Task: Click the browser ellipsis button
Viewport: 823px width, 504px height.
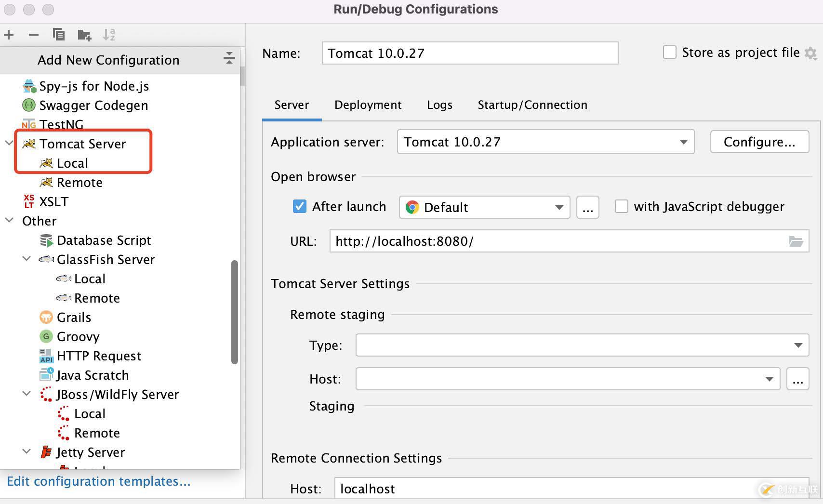Action: pos(588,207)
